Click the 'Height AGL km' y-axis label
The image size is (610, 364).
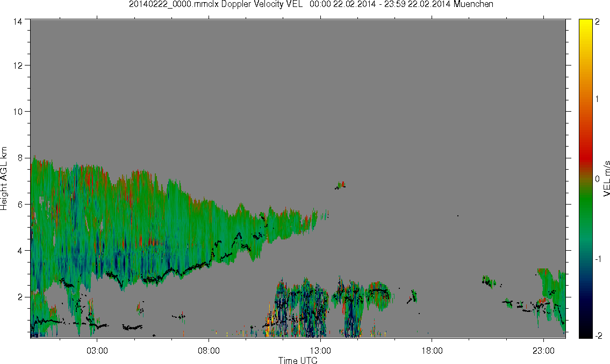point(4,179)
